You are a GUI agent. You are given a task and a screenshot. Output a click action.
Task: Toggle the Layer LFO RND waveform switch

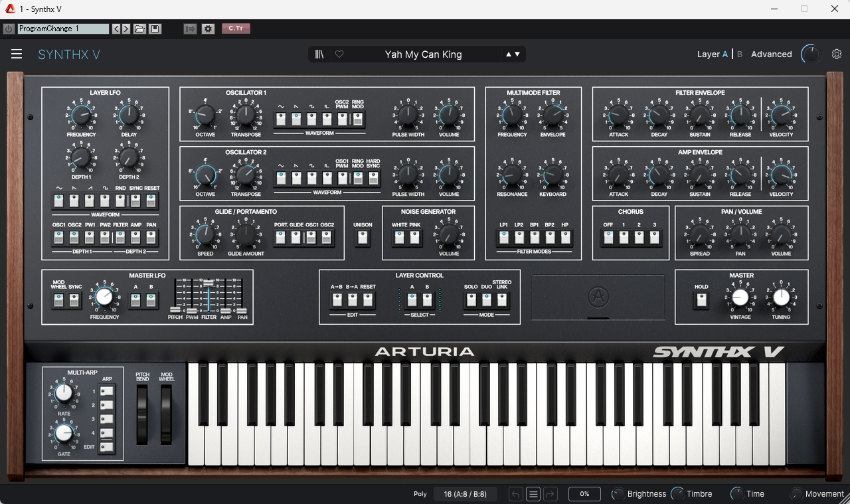coord(120,201)
